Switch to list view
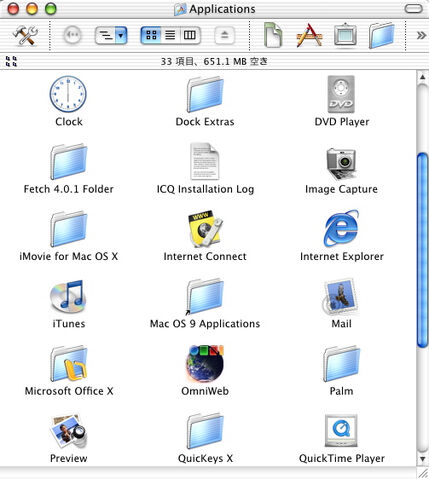 [170, 35]
